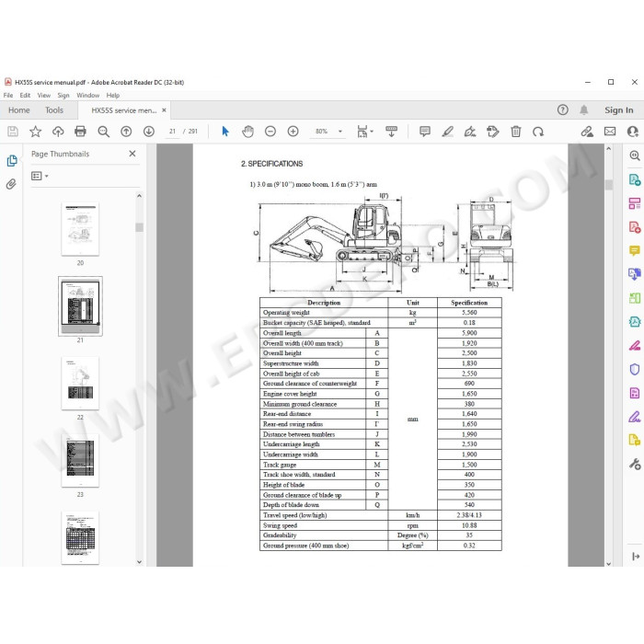644x644 pixels.
Task: Close the HX55S document tab
Action: click(x=164, y=110)
